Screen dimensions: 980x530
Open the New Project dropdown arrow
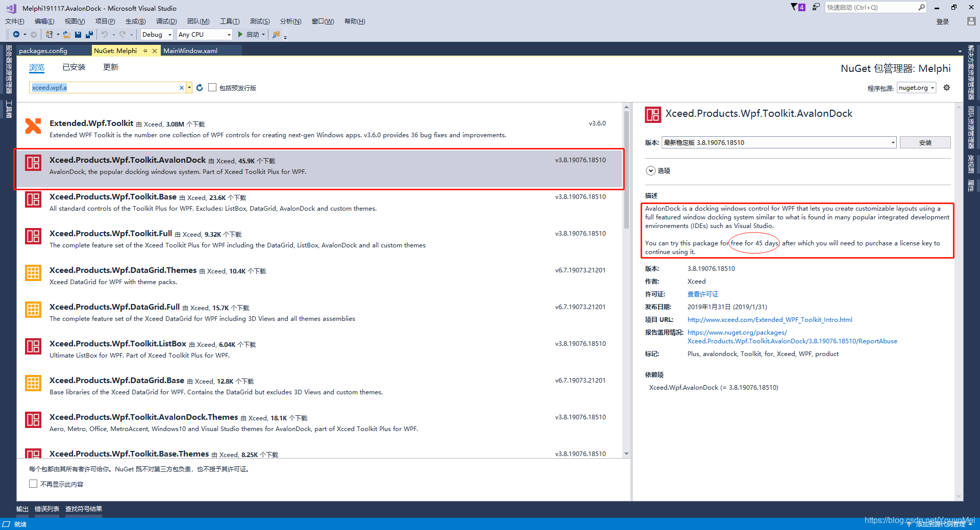coord(58,34)
